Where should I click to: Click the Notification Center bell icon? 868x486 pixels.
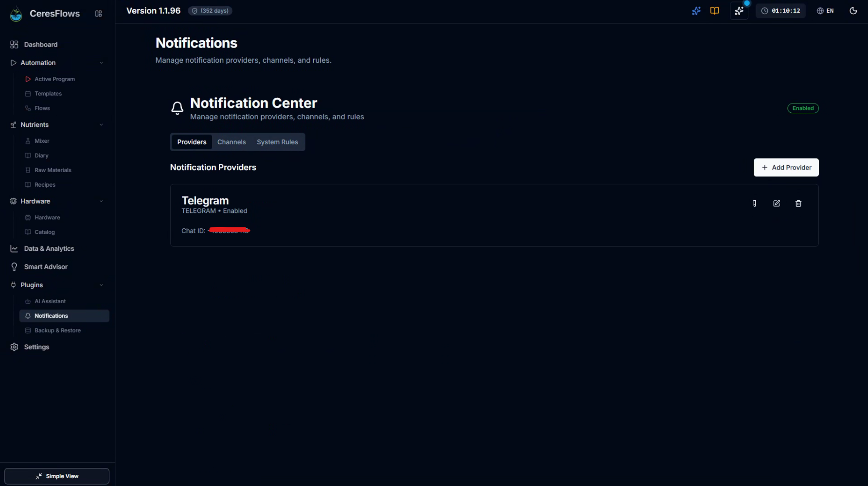(177, 108)
